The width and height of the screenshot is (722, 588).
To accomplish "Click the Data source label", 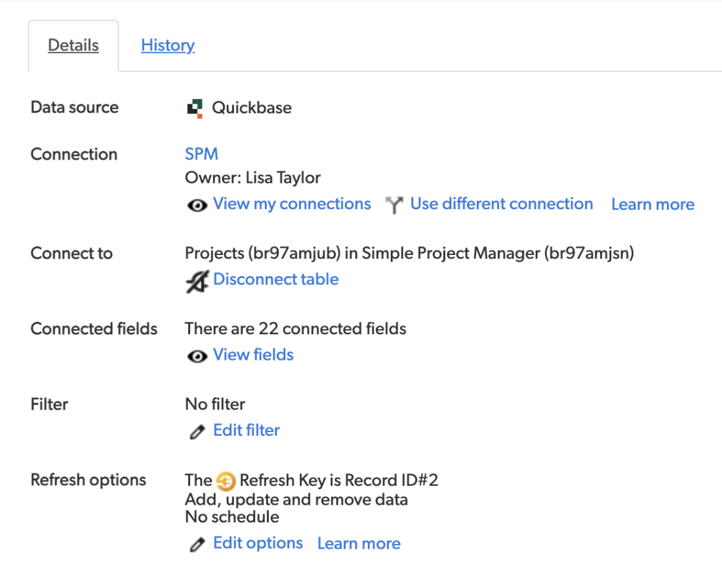I will click(x=75, y=108).
